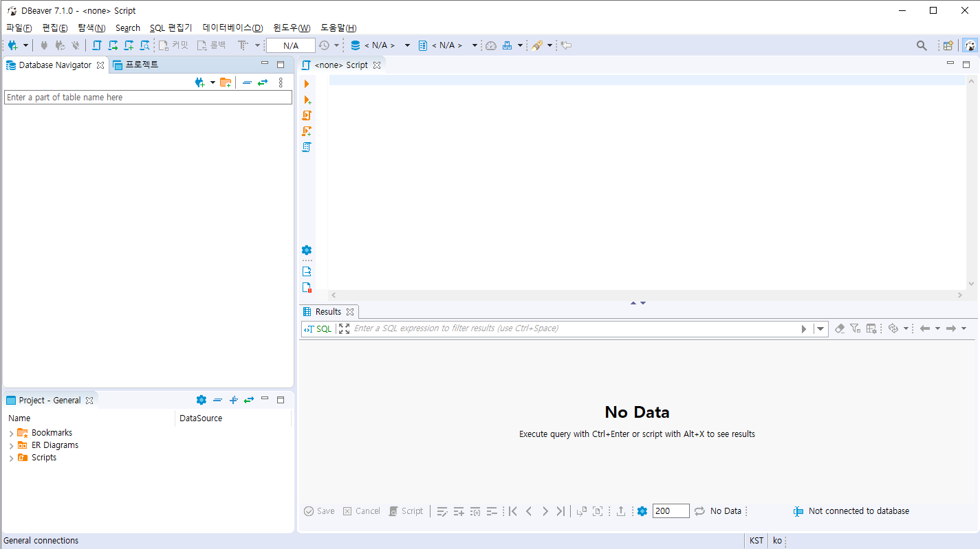Open the SQL 편집기 menu

(171, 28)
